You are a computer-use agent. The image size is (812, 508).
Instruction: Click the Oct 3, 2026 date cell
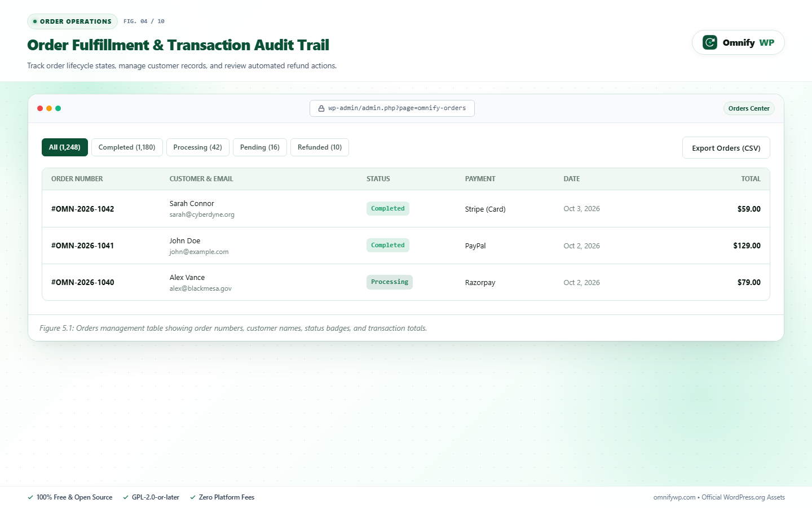pyautogui.click(x=582, y=209)
